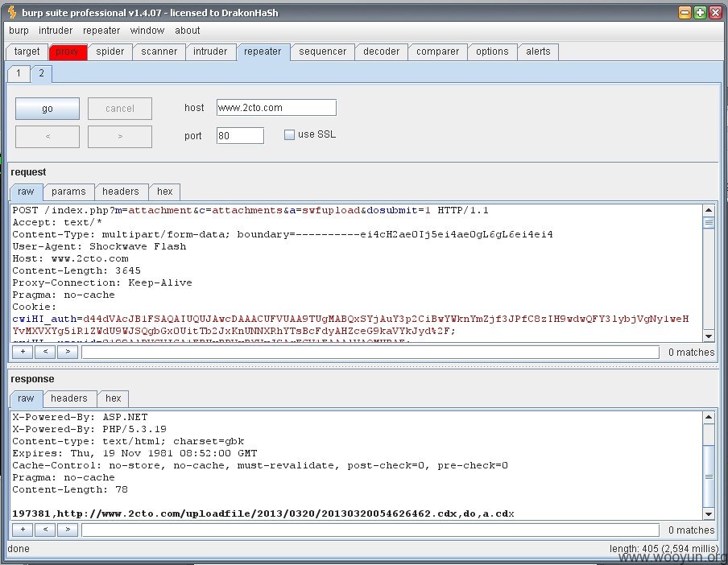Click the request pane scrollbar thumb

[x=709, y=223]
